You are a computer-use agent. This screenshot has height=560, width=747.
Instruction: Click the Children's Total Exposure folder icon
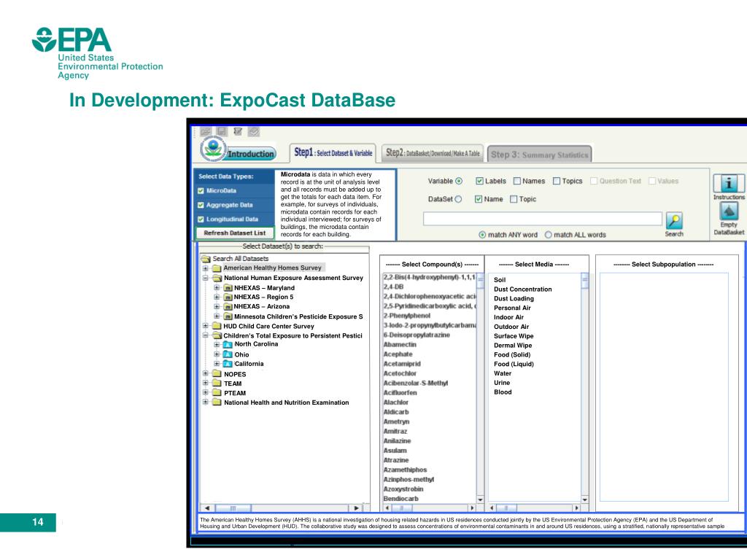[217, 335]
